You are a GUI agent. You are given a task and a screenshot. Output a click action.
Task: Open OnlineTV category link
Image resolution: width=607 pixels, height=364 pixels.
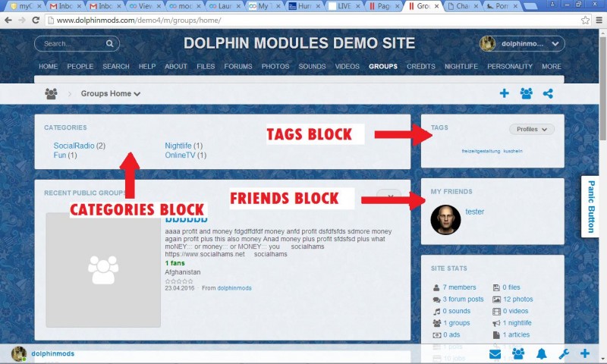point(180,155)
